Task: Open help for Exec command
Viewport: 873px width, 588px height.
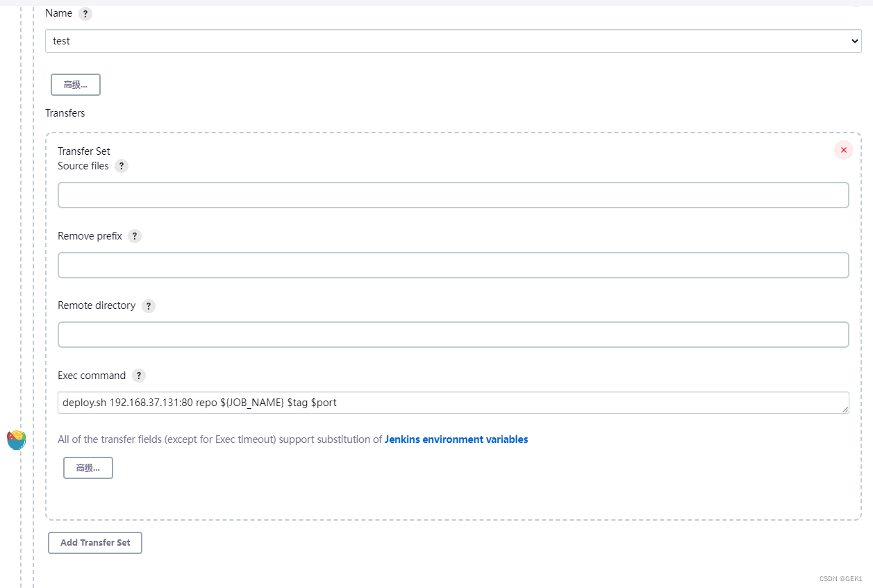Action: click(x=139, y=376)
